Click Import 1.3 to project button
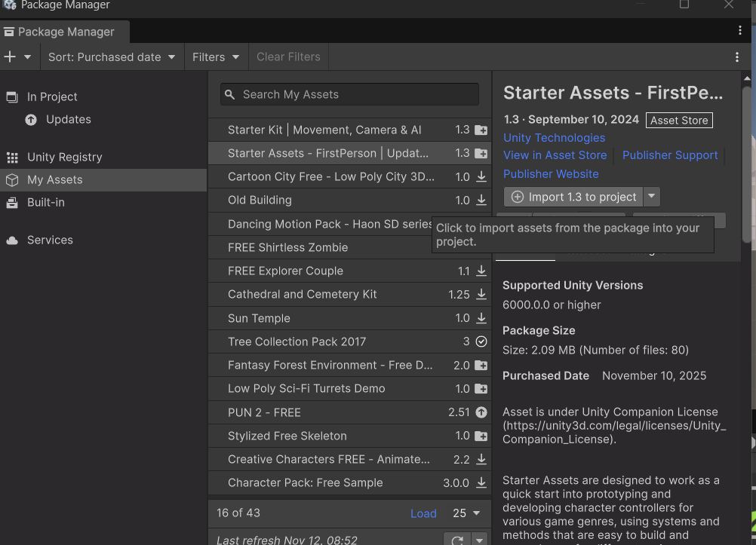756x545 pixels. pos(573,197)
